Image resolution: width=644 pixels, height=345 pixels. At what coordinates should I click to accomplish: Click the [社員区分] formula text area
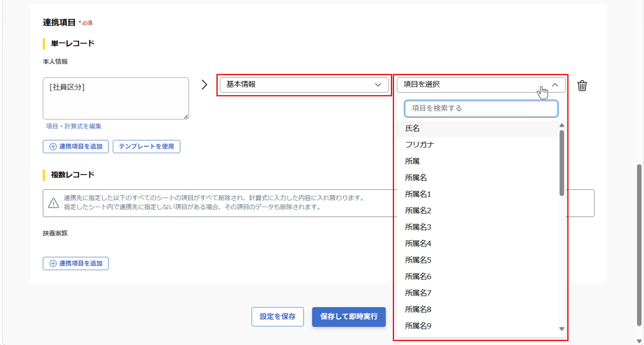coord(116,98)
